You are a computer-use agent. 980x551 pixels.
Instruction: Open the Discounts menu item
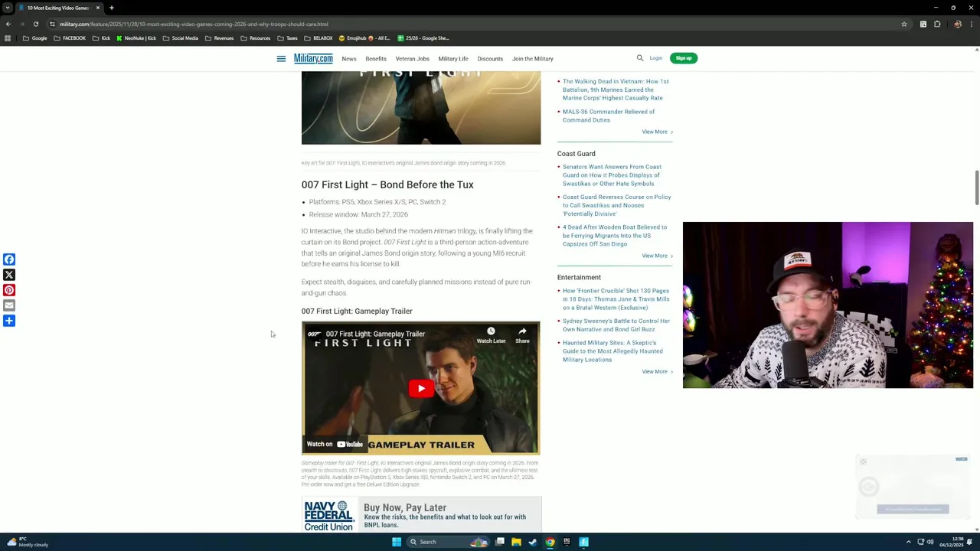tap(490, 59)
